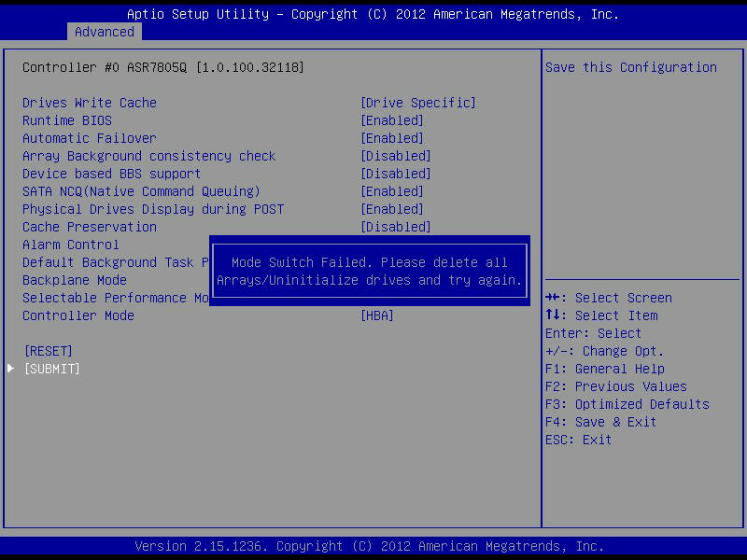Select the Controller Mode label
The width and height of the screenshot is (747, 560).
(x=78, y=315)
